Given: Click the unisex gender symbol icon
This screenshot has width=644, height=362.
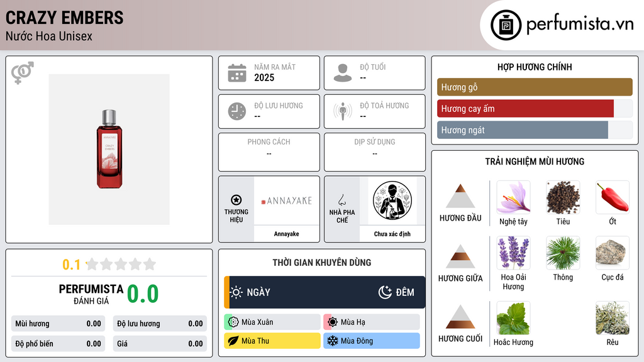Looking at the screenshot, I should (x=23, y=73).
